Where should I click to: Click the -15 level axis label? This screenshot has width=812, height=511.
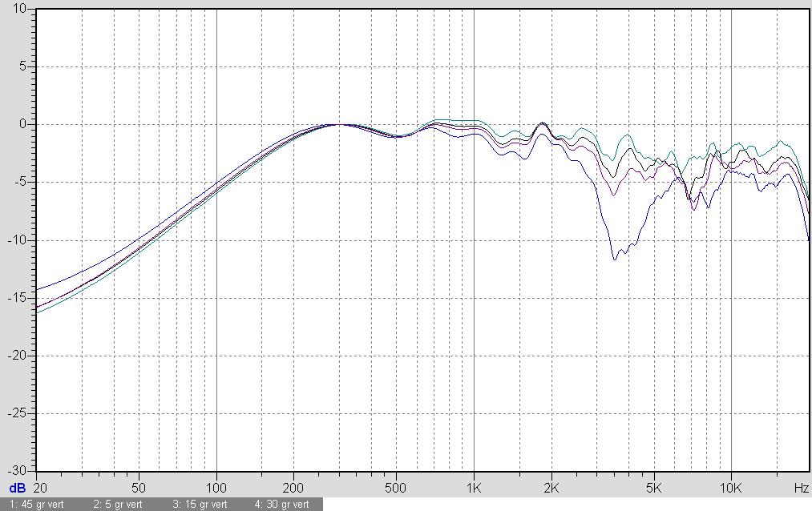[17, 299]
